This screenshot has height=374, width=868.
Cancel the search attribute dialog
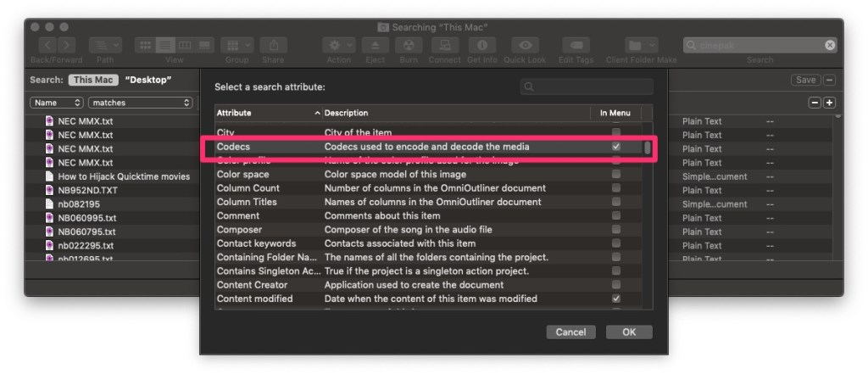[x=571, y=332]
